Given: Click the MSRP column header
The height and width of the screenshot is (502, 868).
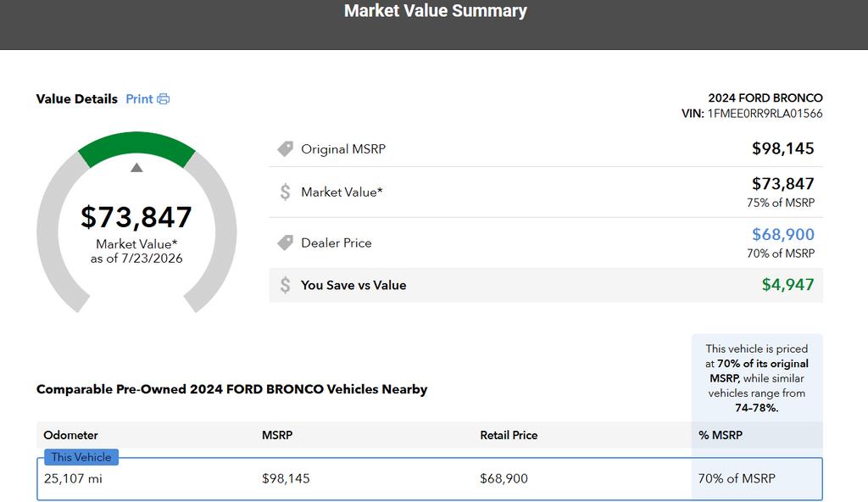Looking at the screenshot, I should [277, 436].
